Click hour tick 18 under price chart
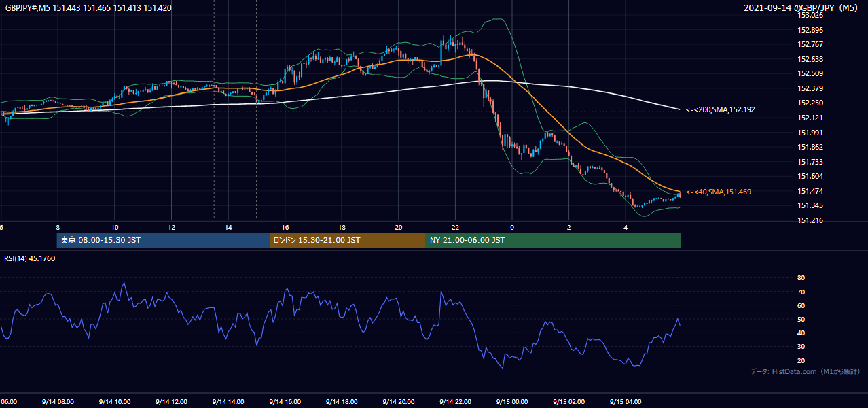Screen dimensions: 868x408 tap(342, 228)
